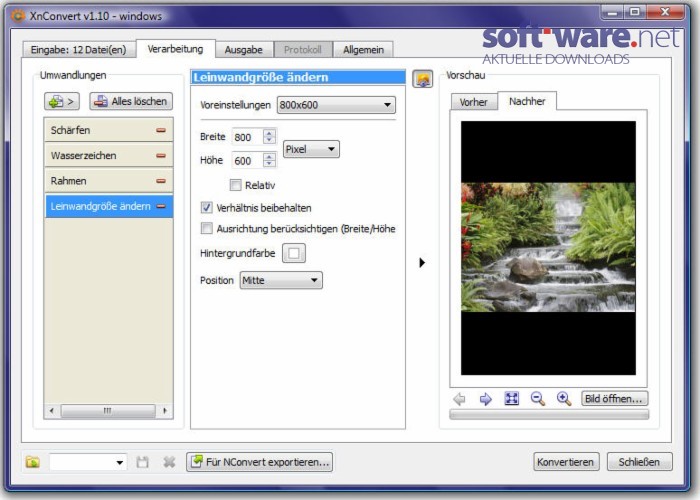Uncheck Verhältnis beibehalten
Viewport: 700px width, 500px height.
[x=206, y=208]
